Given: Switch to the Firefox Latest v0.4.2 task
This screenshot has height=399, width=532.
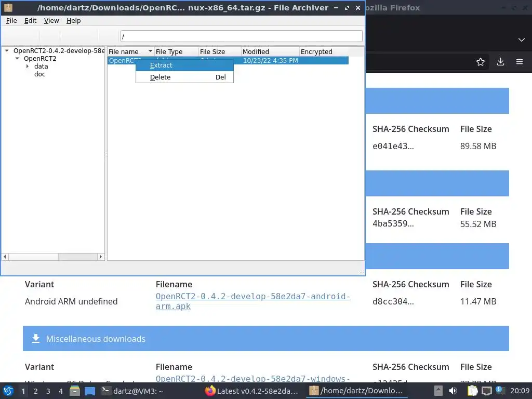Looking at the screenshot, I should point(252,391).
